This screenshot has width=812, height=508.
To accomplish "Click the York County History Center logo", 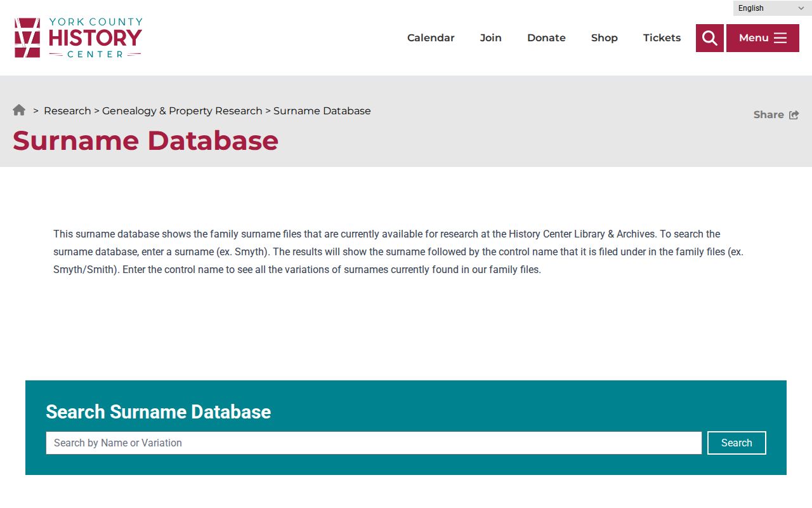I will [x=78, y=38].
